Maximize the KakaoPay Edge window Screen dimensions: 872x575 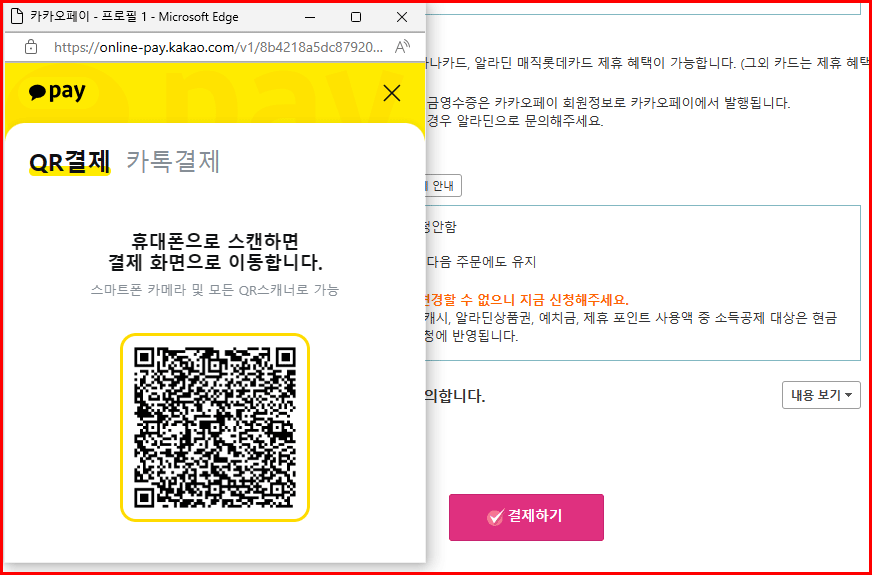pyautogui.click(x=356, y=17)
